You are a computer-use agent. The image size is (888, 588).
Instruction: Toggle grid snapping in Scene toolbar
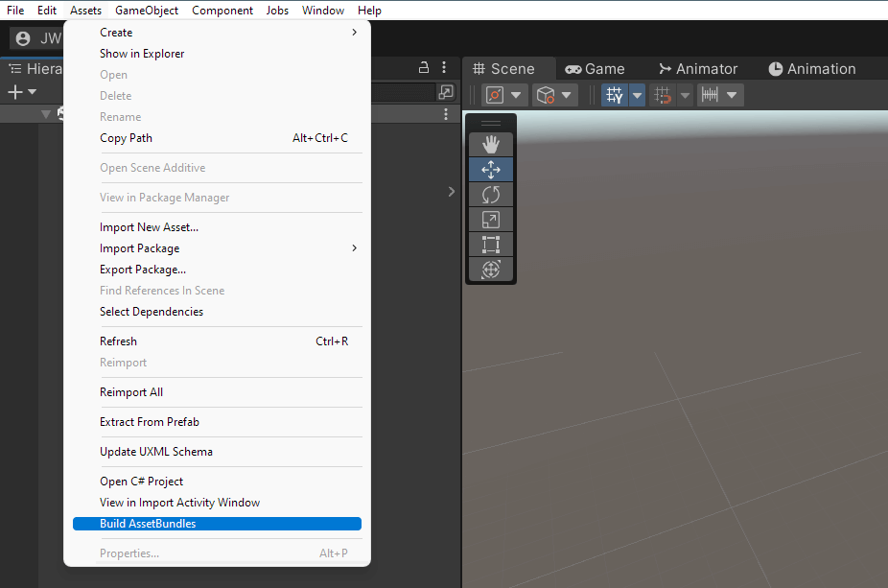(x=663, y=95)
